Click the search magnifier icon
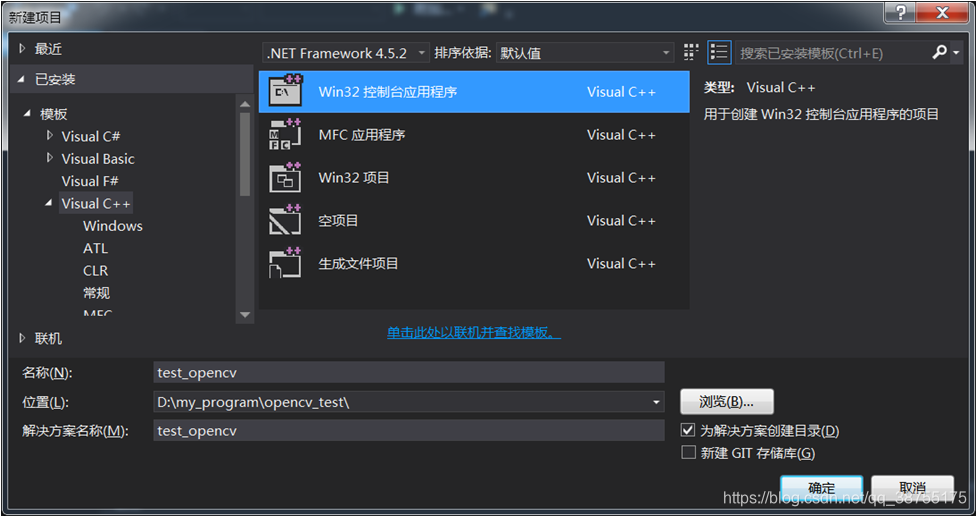This screenshot has width=977, height=517. coord(939,52)
